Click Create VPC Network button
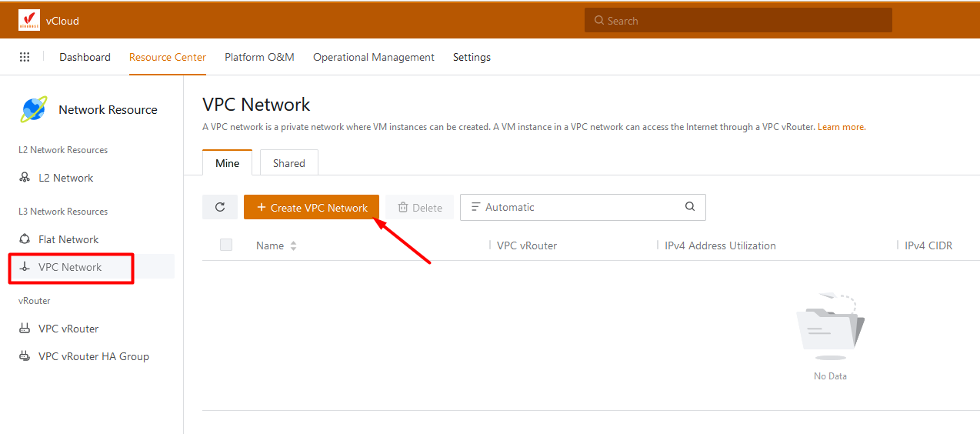 tap(312, 207)
